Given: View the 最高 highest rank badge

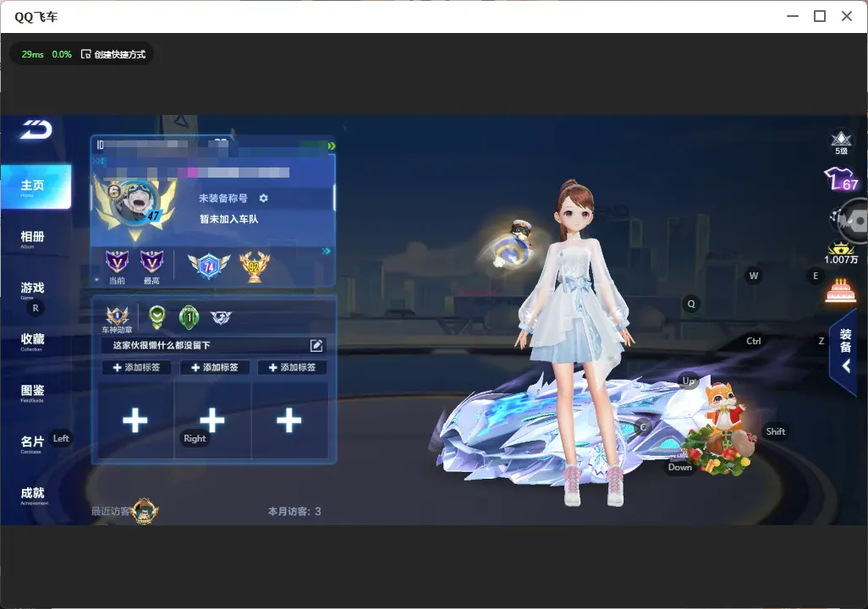Looking at the screenshot, I should pyautogui.click(x=151, y=266).
